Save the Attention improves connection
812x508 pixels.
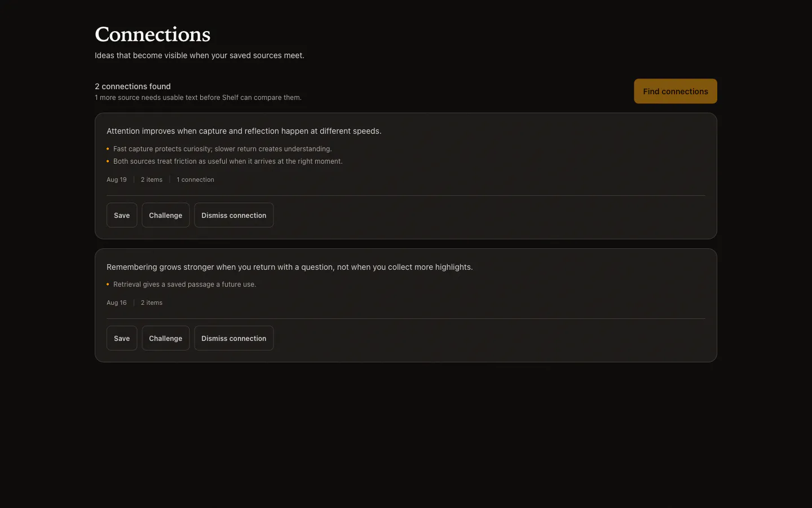pos(122,215)
